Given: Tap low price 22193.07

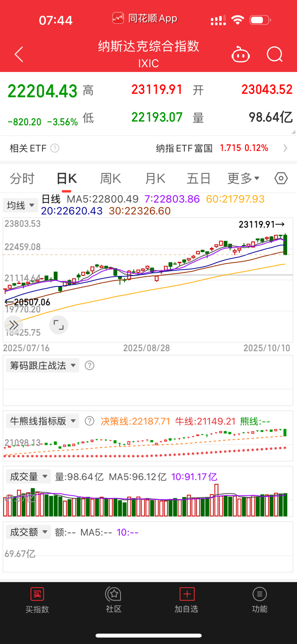Looking at the screenshot, I should [157, 117].
